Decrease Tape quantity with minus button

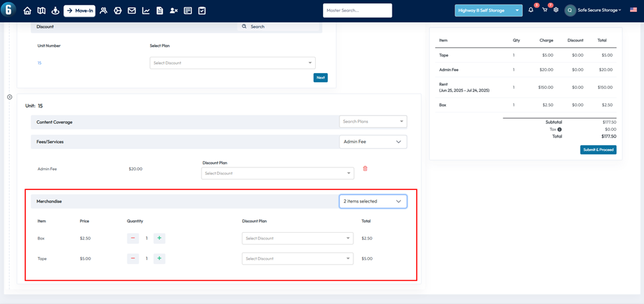tap(133, 258)
